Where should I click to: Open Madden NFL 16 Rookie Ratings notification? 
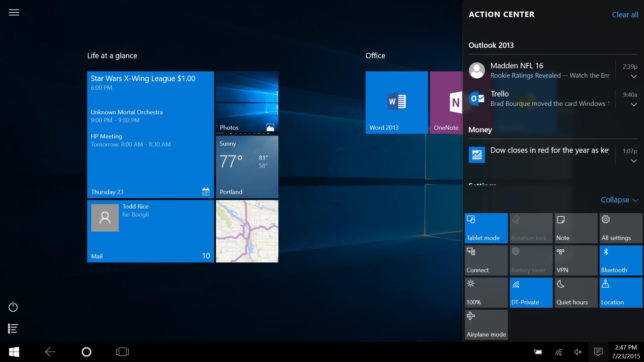click(x=550, y=70)
